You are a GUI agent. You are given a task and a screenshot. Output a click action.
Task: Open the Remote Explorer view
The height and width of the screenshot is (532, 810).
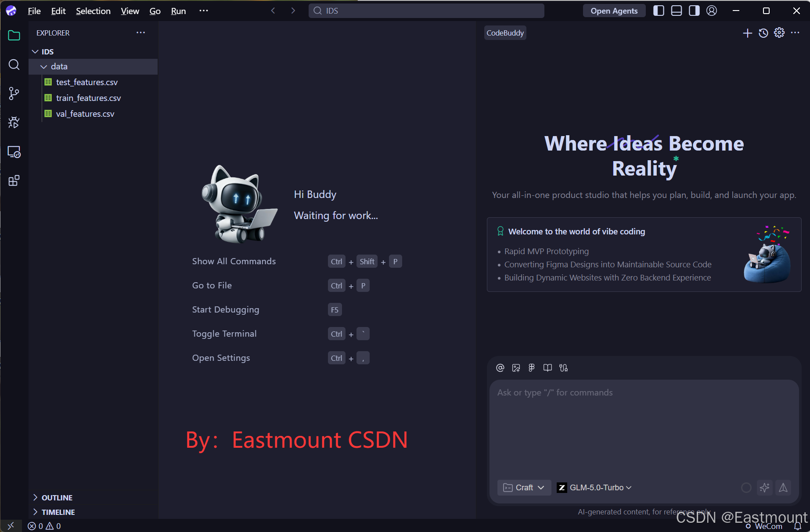(14, 152)
